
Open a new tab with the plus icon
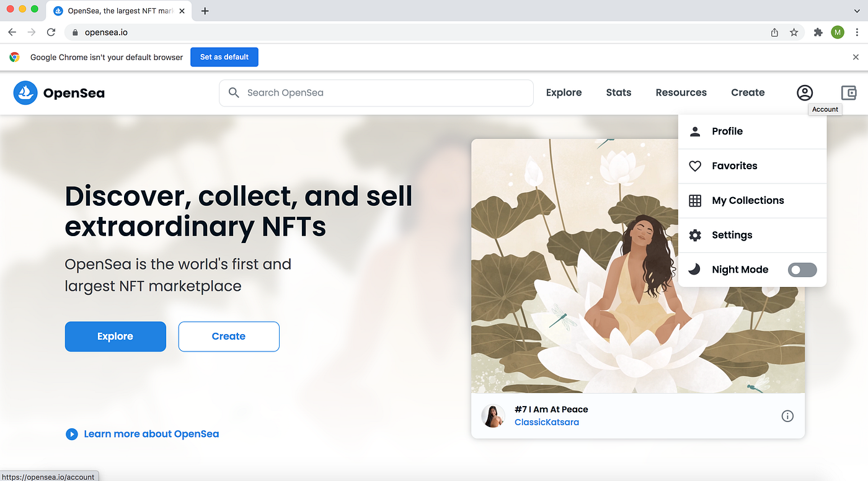tap(205, 11)
